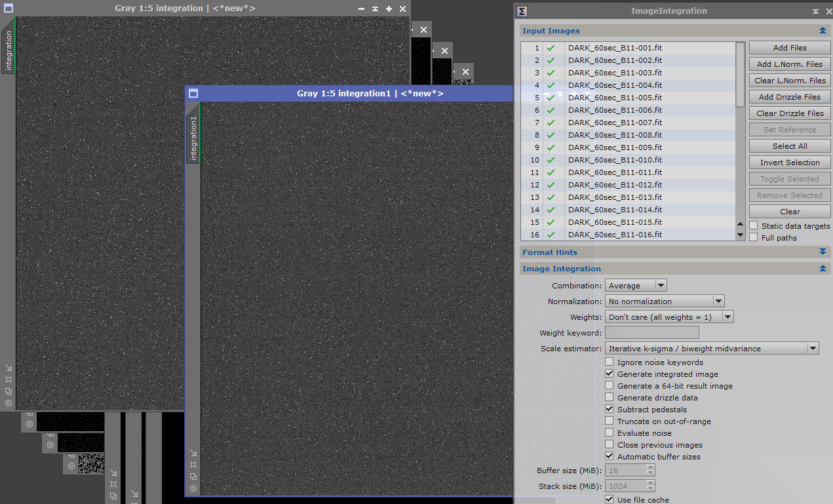Image resolution: width=833 pixels, height=504 pixels.
Task: Click the ImageIntegration sigma icon in title bar
Action: coord(522,11)
